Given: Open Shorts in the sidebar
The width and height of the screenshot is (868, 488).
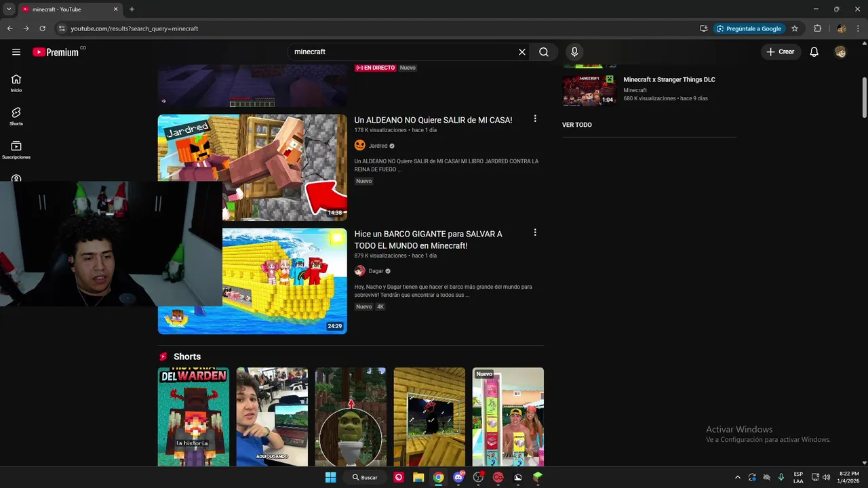Looking at the screenshot, I should click(x=16, y=117).
